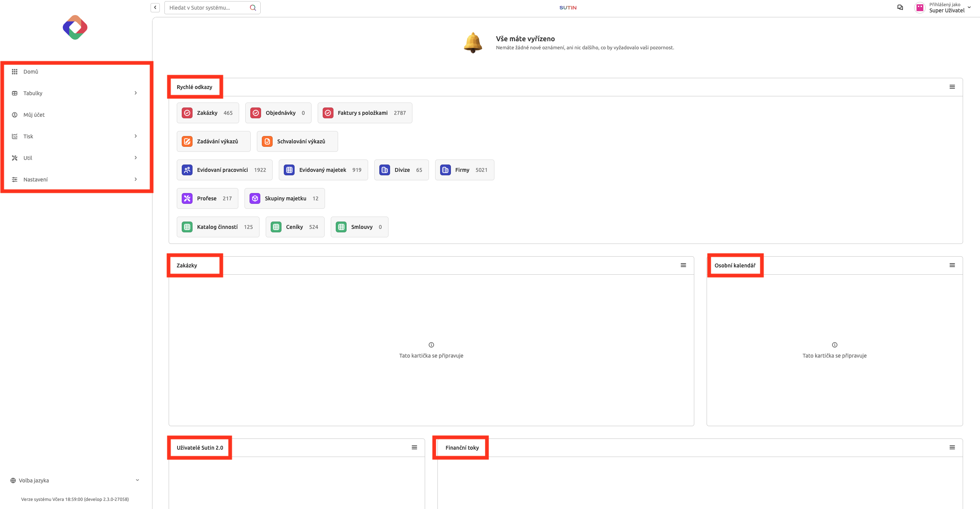Open the Zakázky card hamburger menu
The height and width of the screenshot is (509, 980).
tap(683, 265)
